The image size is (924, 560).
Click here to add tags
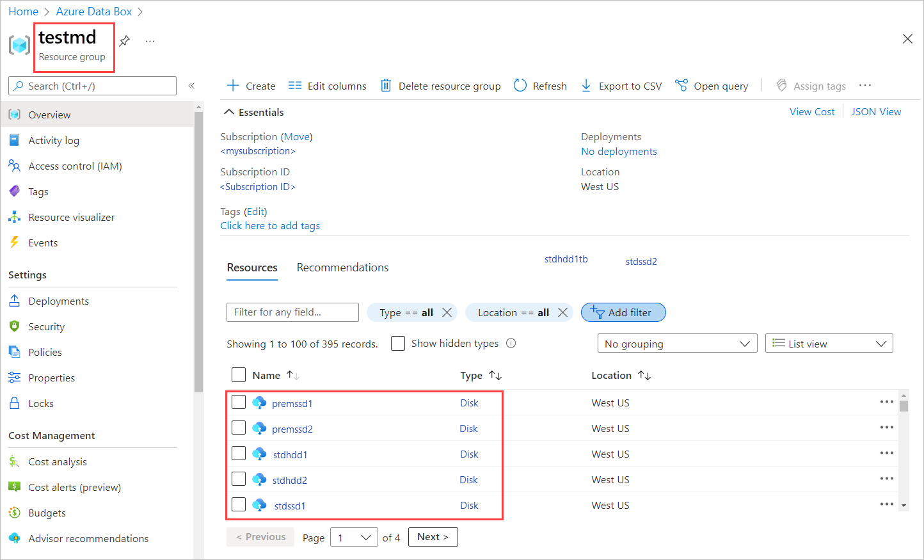[x=270, y=225]
